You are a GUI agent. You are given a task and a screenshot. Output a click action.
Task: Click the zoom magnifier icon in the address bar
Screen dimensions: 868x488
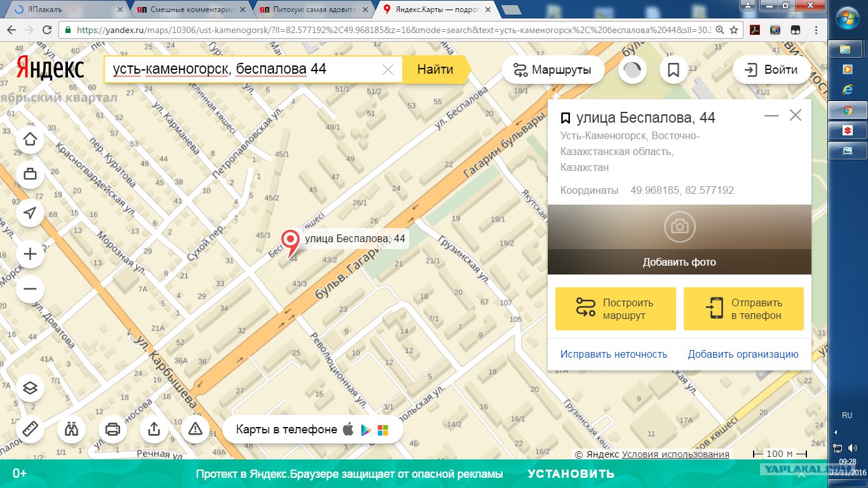point(719,30)
